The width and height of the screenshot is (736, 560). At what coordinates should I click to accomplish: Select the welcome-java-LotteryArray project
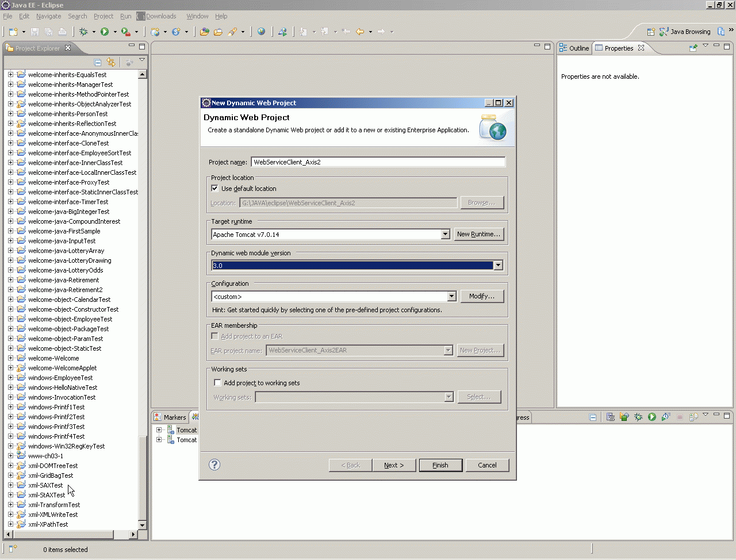[66, 251]
